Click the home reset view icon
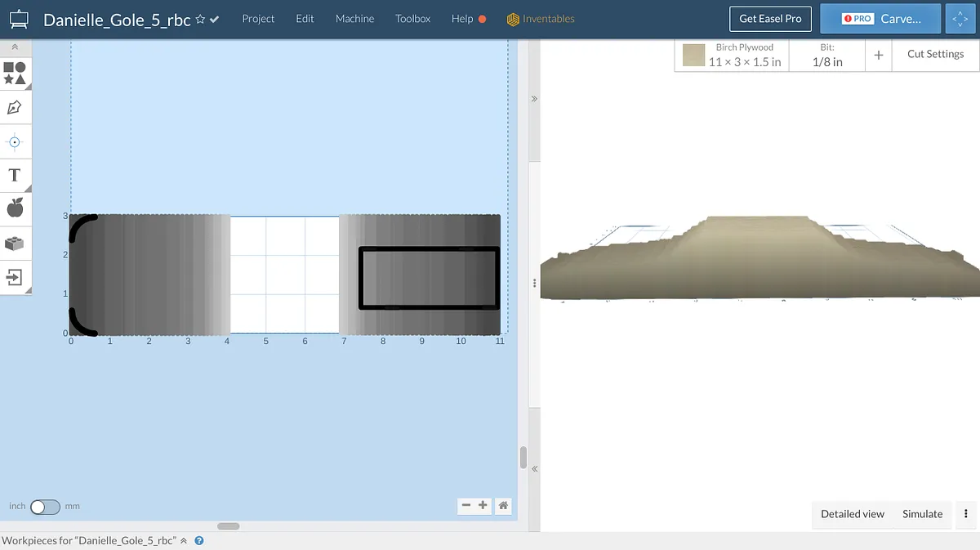Screen dimensions: 980x550 point(503,506)
